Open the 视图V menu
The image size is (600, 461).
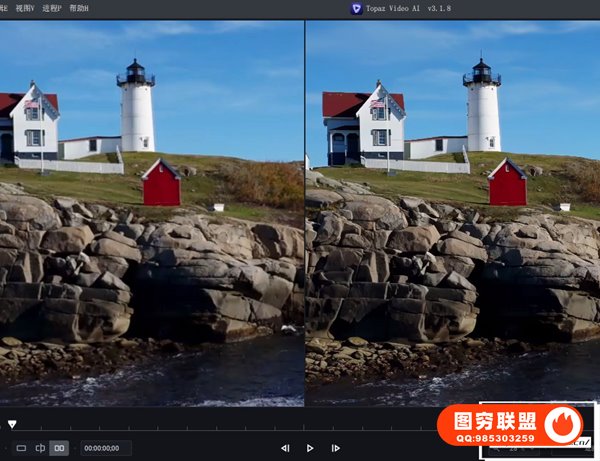point(24,8)
